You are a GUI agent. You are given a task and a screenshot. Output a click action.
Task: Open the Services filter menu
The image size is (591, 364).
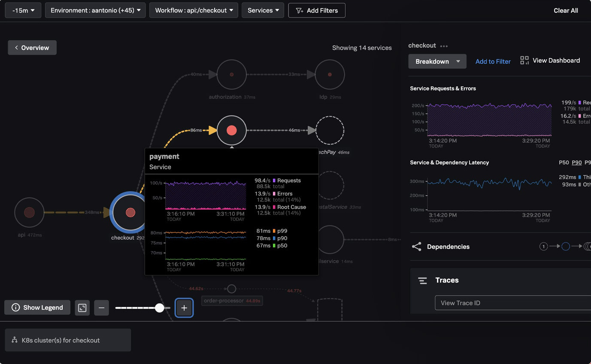(x=263, y=10)
